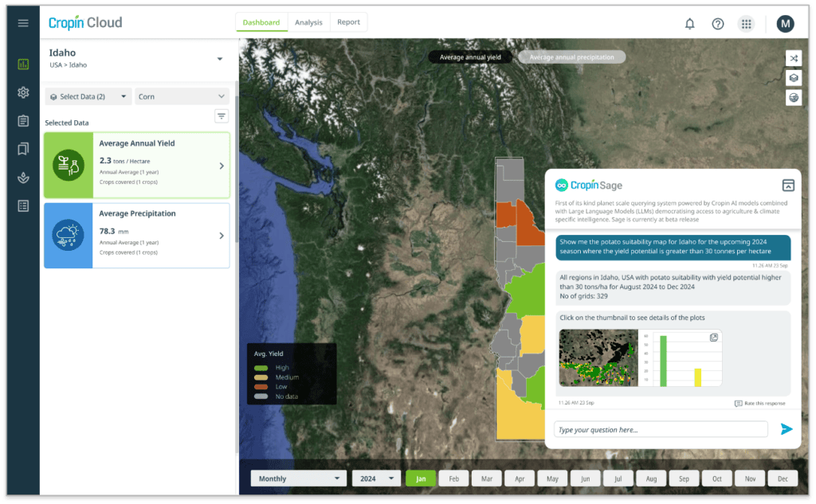Select the clipboard icon in the sidebar

[23, 121]
